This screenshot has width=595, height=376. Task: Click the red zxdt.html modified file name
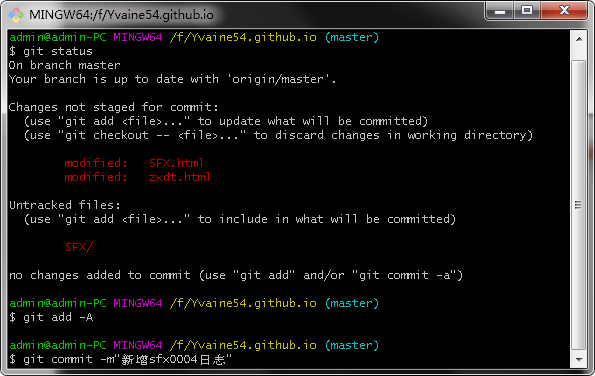point(179,177)
